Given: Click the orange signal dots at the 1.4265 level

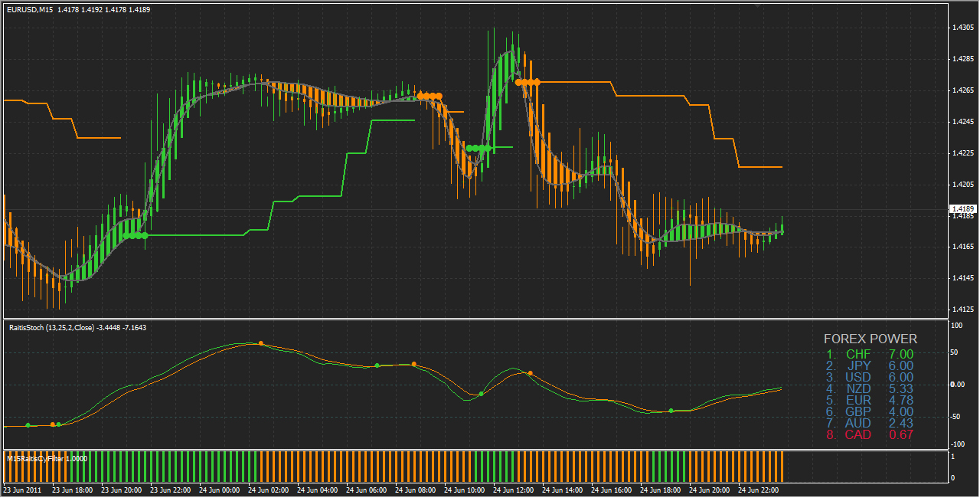Looking at the screenshot, I should point(430,97).
